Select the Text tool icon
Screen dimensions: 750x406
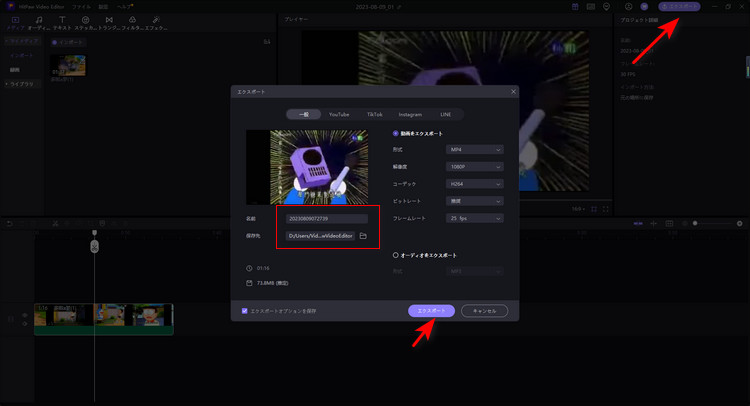click(62, 21)
